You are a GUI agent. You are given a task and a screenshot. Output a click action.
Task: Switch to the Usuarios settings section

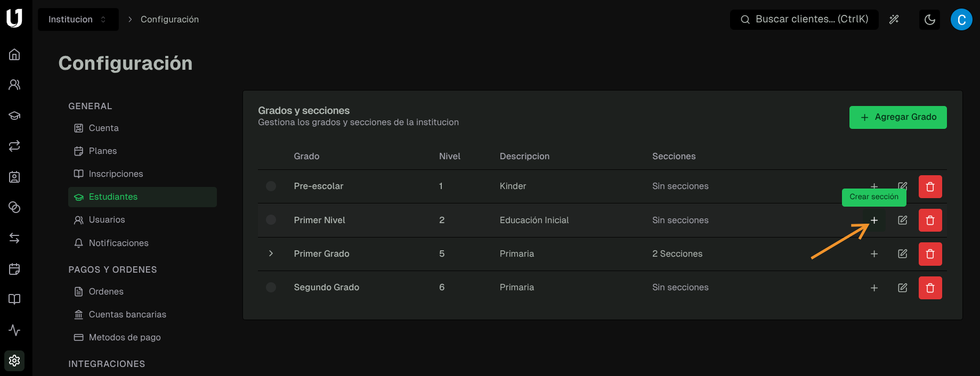tap(106, 219)
